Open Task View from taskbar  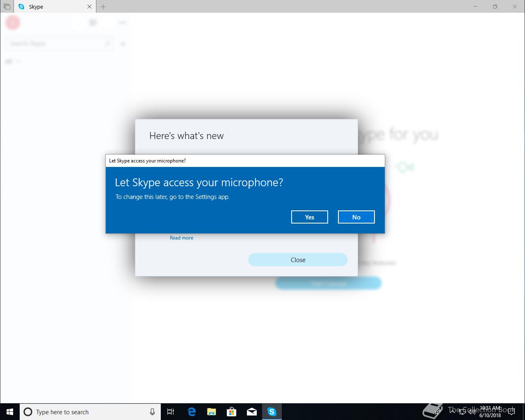point(171,412)
